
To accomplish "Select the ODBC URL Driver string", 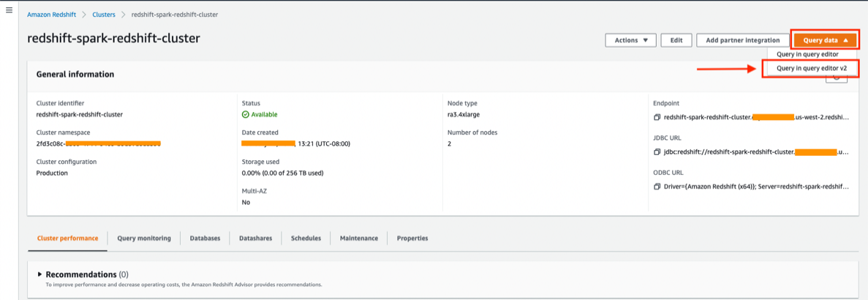I will (755, 187).
